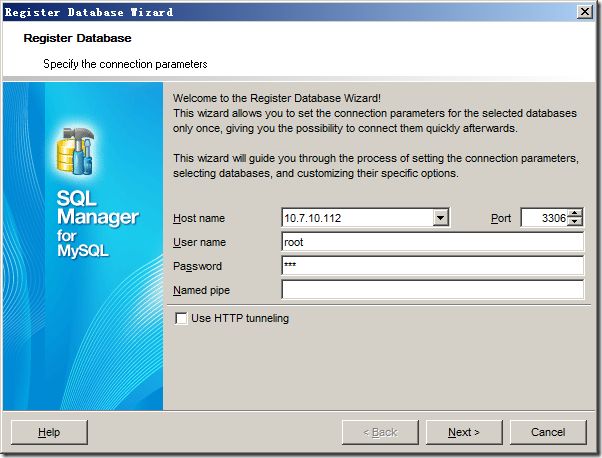Increase the Port value with up arrow

[x=574, y=213]
